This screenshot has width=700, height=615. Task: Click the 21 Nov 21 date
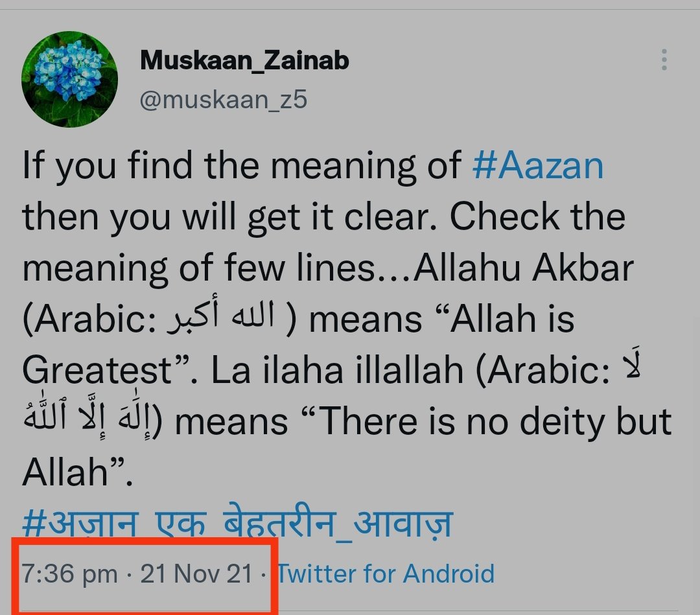[x=196, y=574]
